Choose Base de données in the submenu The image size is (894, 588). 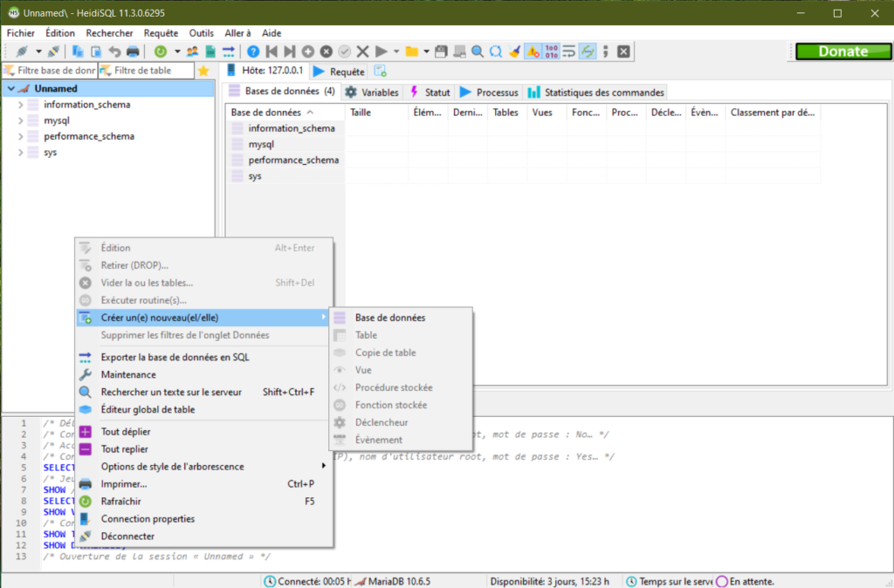tap(402, 318)
